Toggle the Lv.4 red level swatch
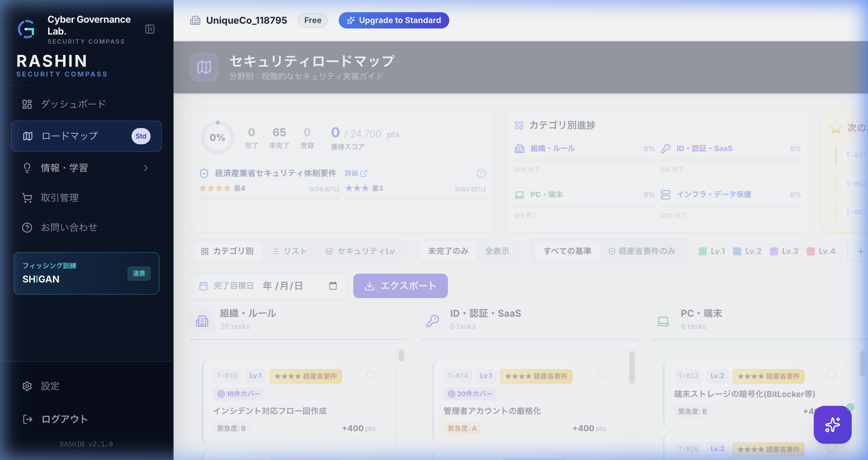The height and width of the screenshot is (460, 868). (811, 251)
